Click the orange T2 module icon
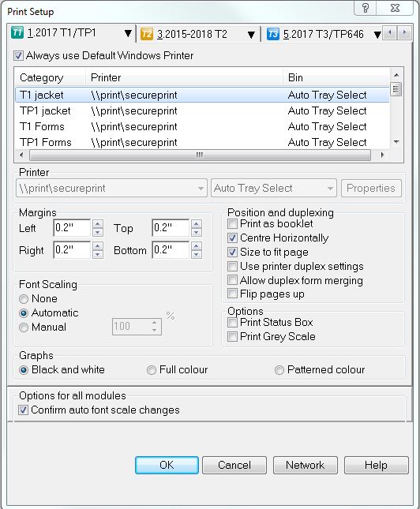 [147, 34]
